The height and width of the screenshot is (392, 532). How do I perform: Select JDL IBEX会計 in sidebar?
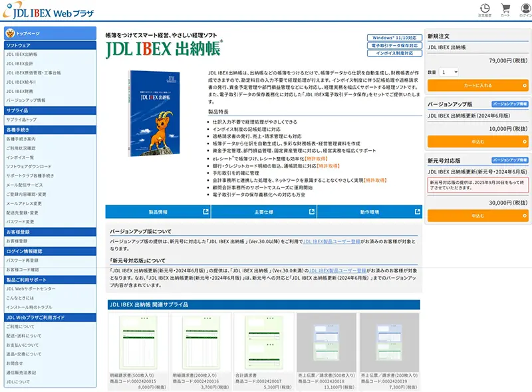pyautogui.click(x=20, y=63)
